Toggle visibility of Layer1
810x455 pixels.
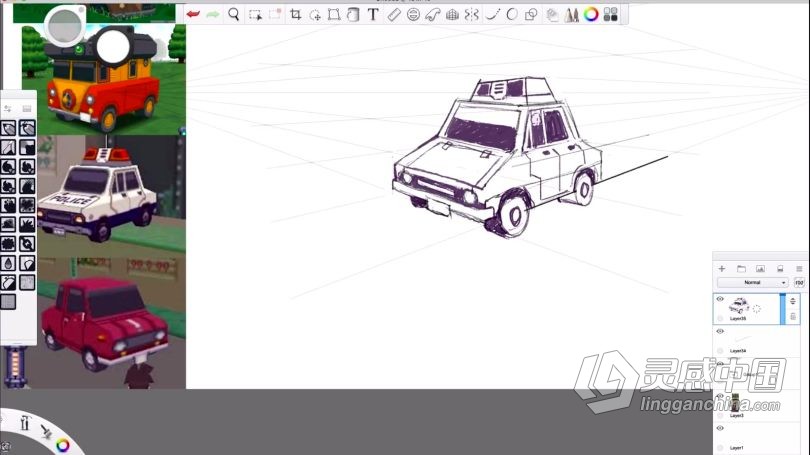coord(720,428)
